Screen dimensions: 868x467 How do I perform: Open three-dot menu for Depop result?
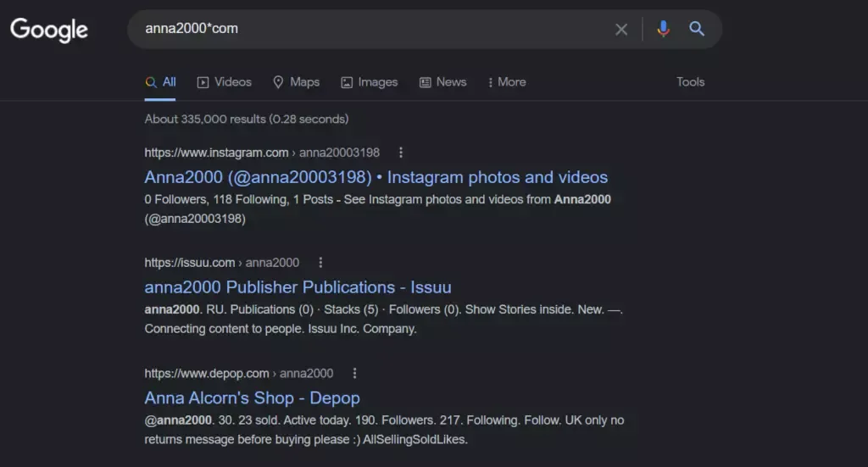(x=355, y=374)
